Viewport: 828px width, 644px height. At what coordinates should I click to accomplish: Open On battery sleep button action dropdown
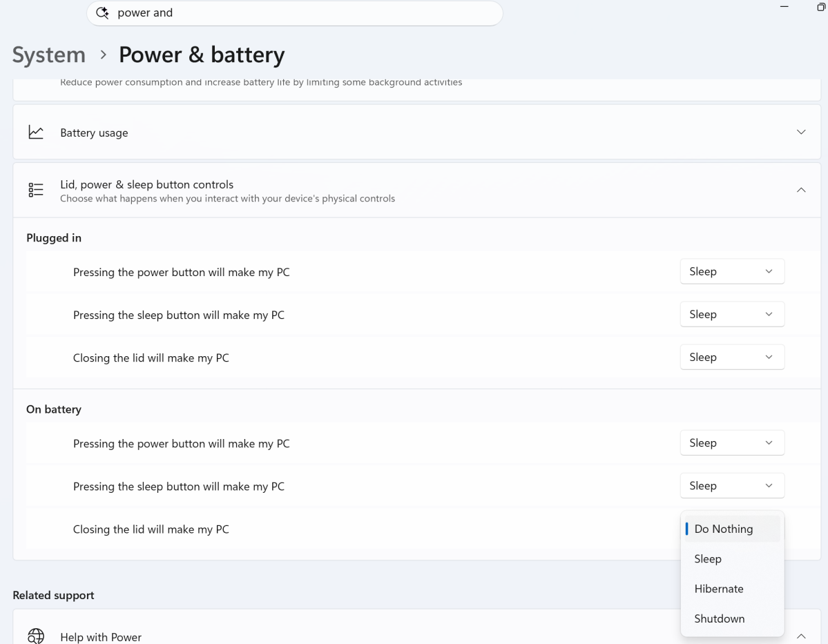732,486
